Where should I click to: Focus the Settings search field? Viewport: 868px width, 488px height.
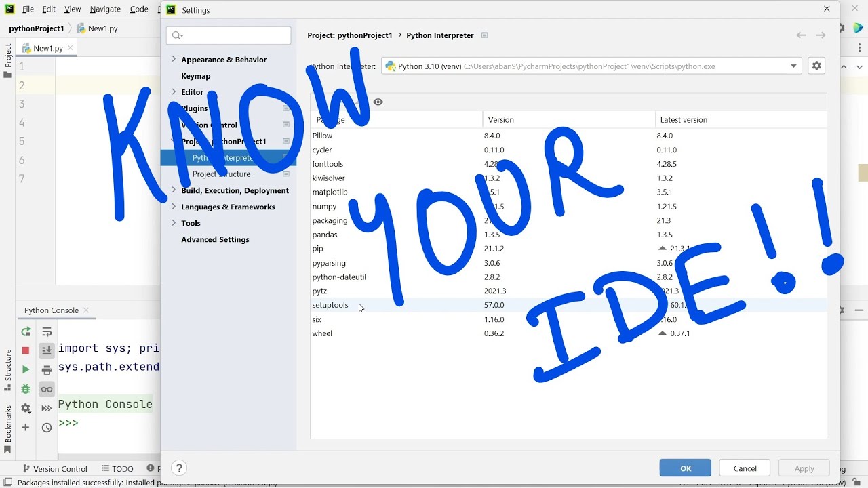229,35
